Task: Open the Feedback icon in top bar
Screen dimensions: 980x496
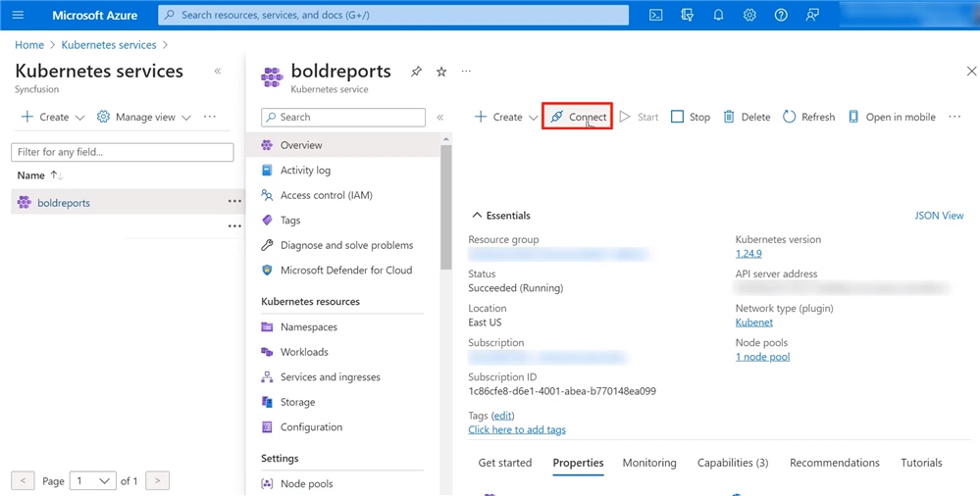Action: (x=812, y=15)
